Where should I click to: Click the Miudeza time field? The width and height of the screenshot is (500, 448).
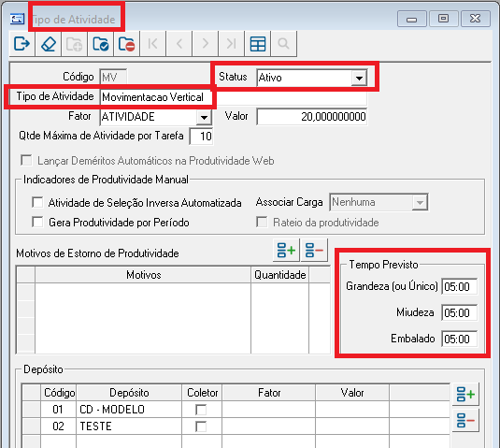pyautogui.click(x=460, y=312)
